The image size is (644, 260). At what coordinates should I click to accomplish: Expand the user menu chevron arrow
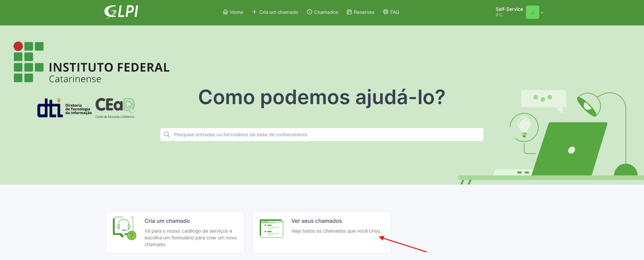click(x=542, y=13)
